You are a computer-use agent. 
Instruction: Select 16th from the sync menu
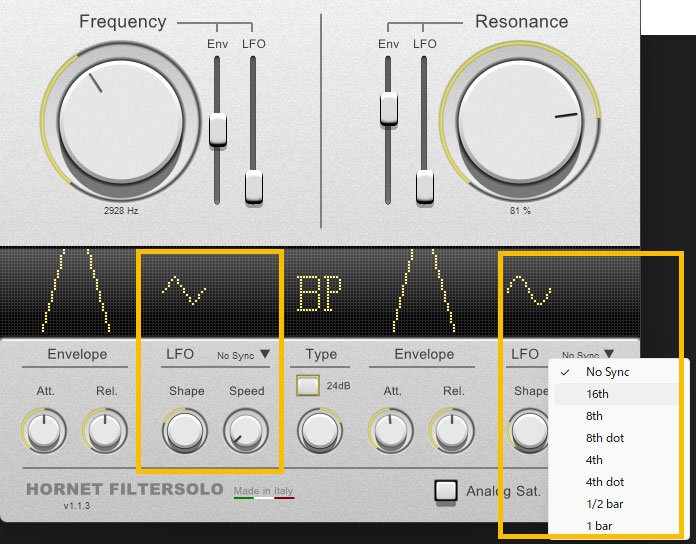[597, 394]
